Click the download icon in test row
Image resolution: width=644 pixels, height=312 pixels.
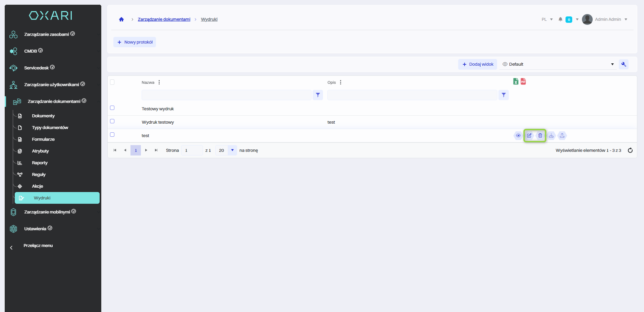551,136
